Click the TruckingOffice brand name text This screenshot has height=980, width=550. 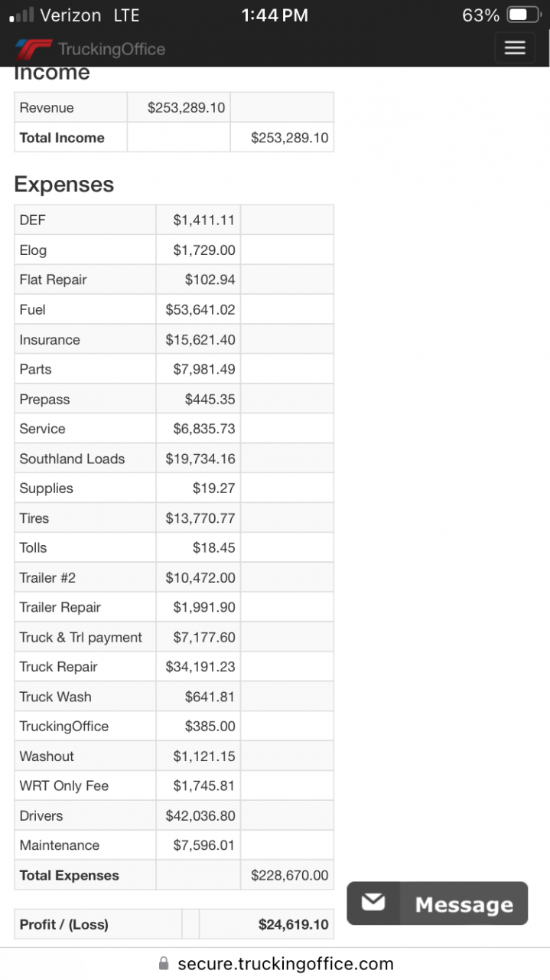(112, 50)
